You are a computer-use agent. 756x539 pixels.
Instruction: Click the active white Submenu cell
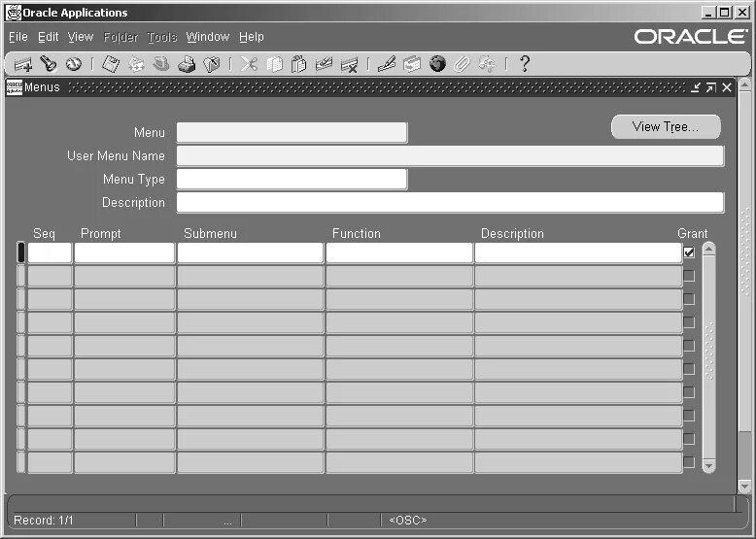coord(251,253)
